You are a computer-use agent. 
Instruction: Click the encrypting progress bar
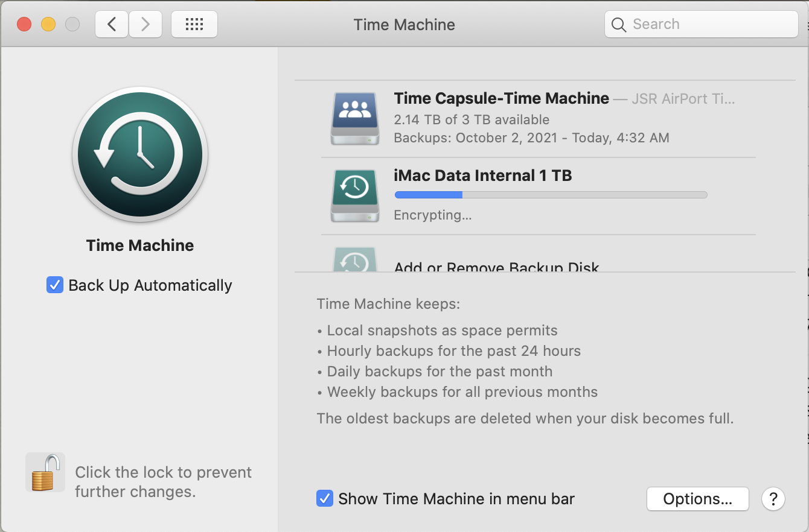pos(550,195)
